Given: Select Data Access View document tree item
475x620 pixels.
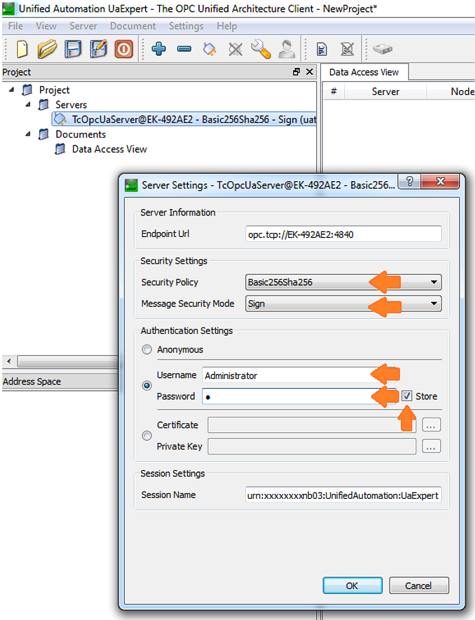Looking at the screenshot, I should click(109, 149).
